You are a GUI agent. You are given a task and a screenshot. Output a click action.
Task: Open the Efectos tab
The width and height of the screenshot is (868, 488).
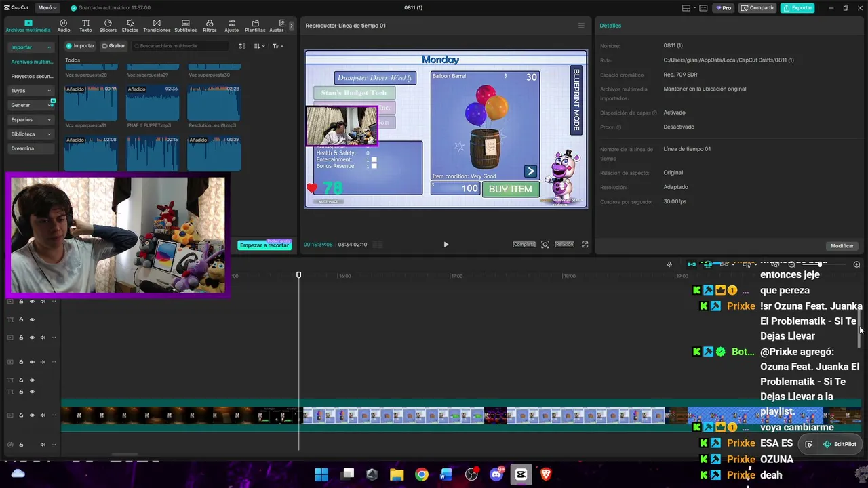pos(130,26)
